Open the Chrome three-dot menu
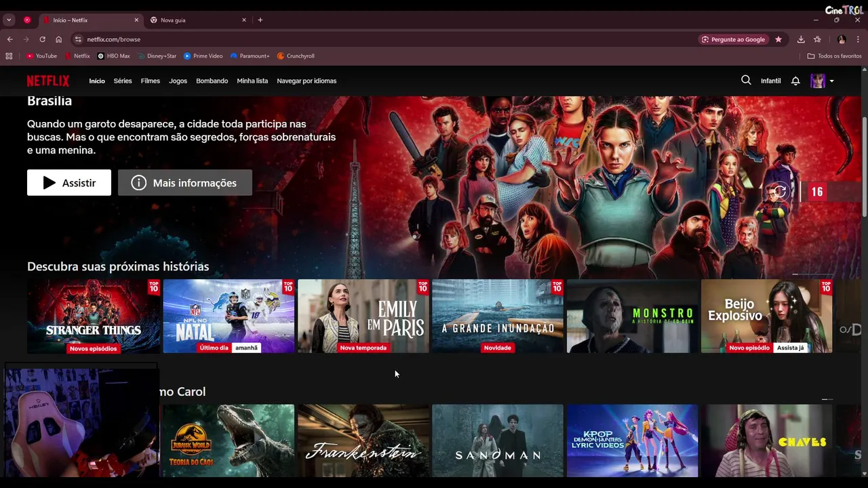Image resolution: width=868 pixels, height=488 pixels. pyautogui.click(x=858, y=39)
